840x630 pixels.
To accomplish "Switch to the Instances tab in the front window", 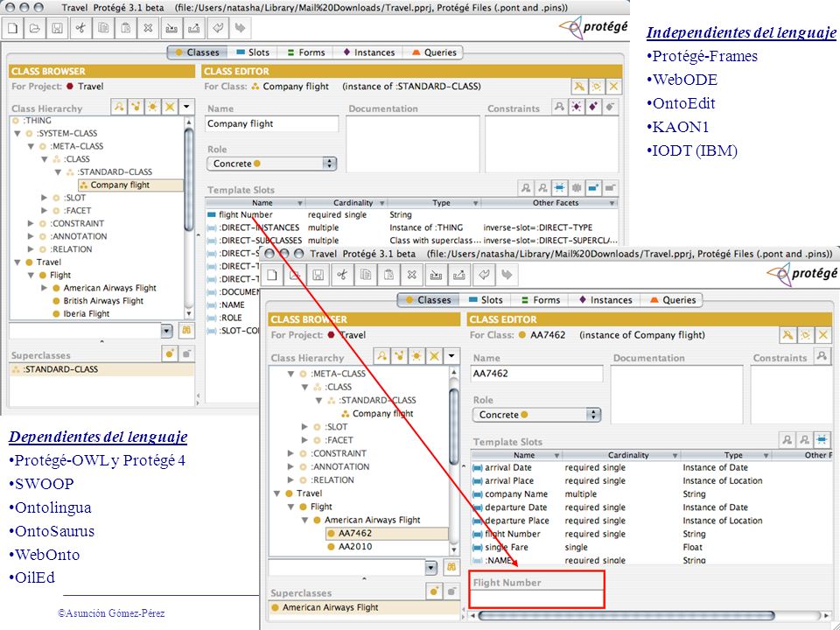I will (x=605, y=300).
